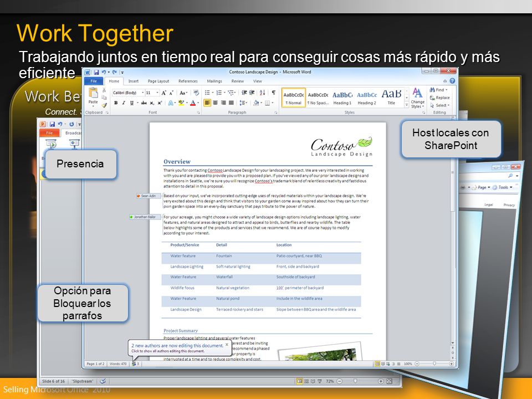Toggle Bold formatting
This screenshot has height=399, width=532.
pyautogui.click(x=116, y=103)
